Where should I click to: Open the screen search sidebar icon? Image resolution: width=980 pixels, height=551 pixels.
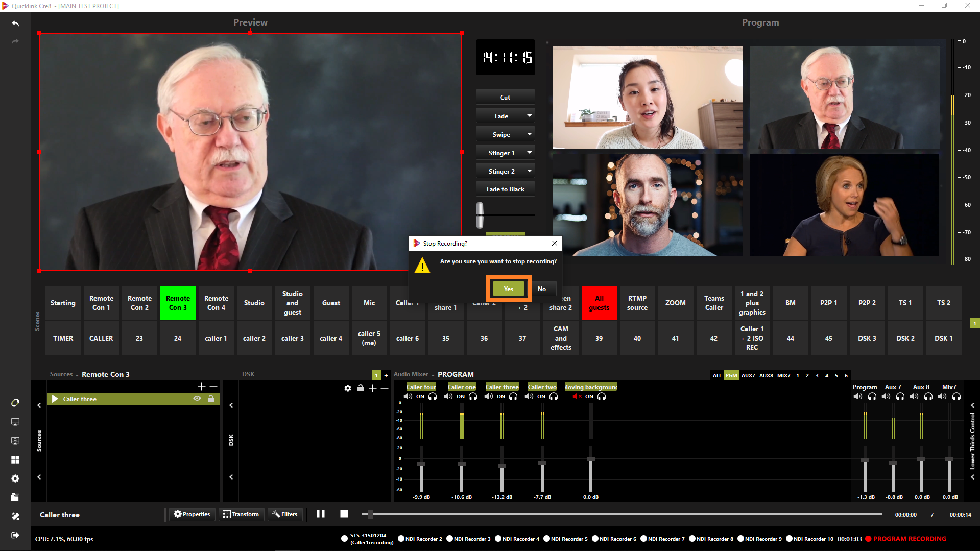(15, 440)
